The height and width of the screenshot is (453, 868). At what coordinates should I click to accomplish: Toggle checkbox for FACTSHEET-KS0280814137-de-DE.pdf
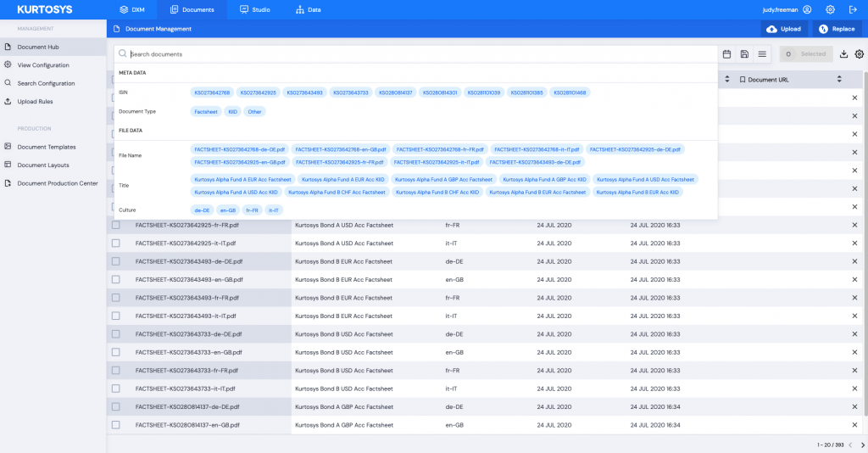[115, 406]
